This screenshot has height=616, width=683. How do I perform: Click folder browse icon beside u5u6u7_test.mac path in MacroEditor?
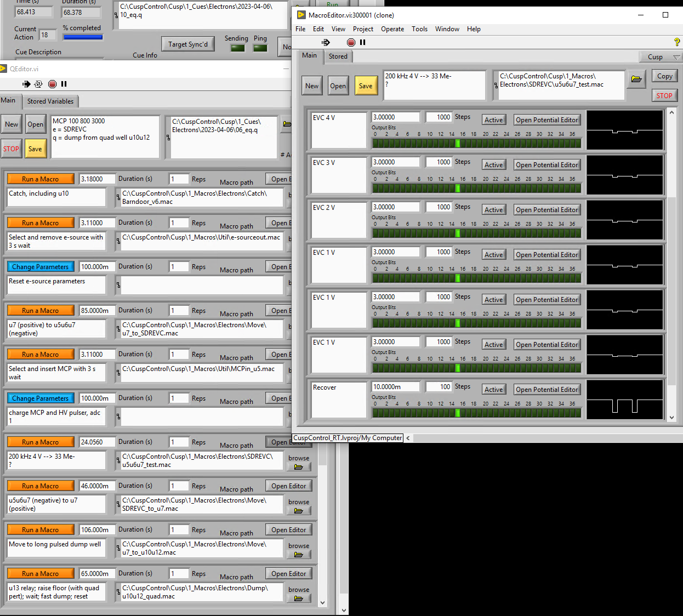pyautogui.click(x=636, y=79)
